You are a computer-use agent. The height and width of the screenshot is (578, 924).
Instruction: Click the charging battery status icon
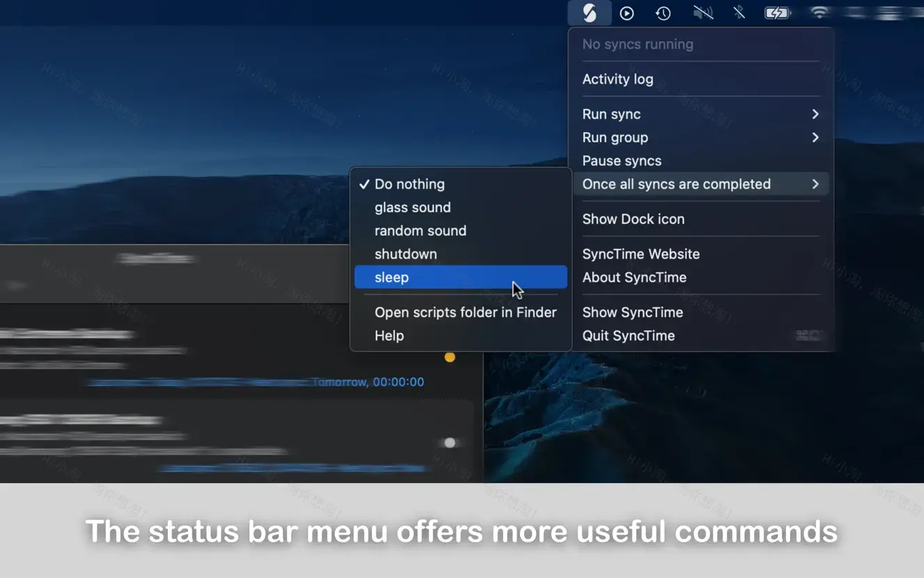point(778,12)
